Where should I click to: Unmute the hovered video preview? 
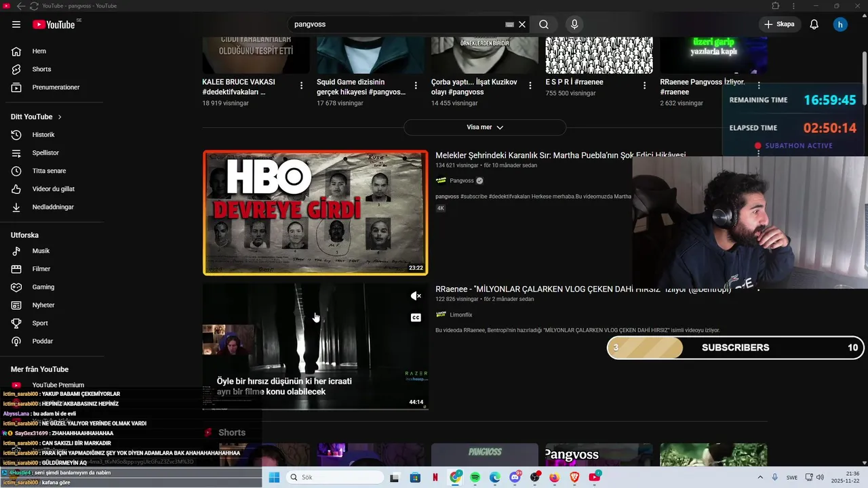(x=416, y=296)
